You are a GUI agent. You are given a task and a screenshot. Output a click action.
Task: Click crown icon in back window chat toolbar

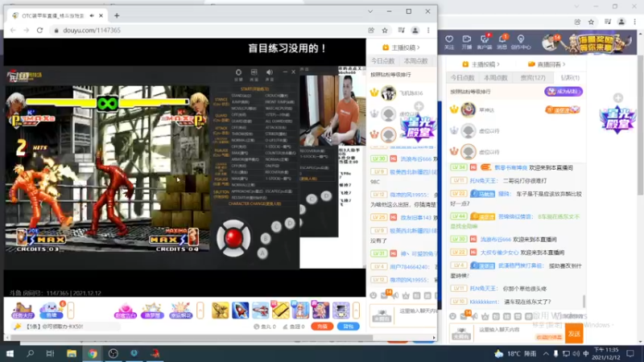[485, 316]
